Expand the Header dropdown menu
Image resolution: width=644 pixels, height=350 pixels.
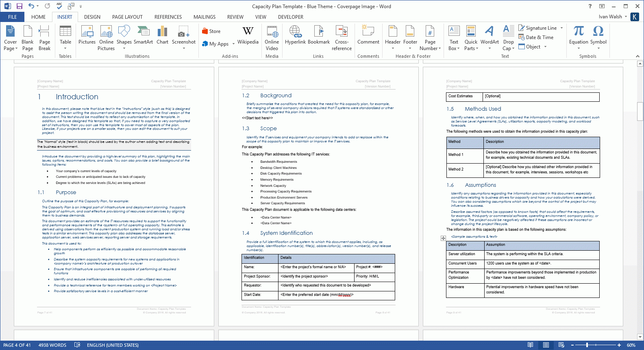(x=393, y=48)
